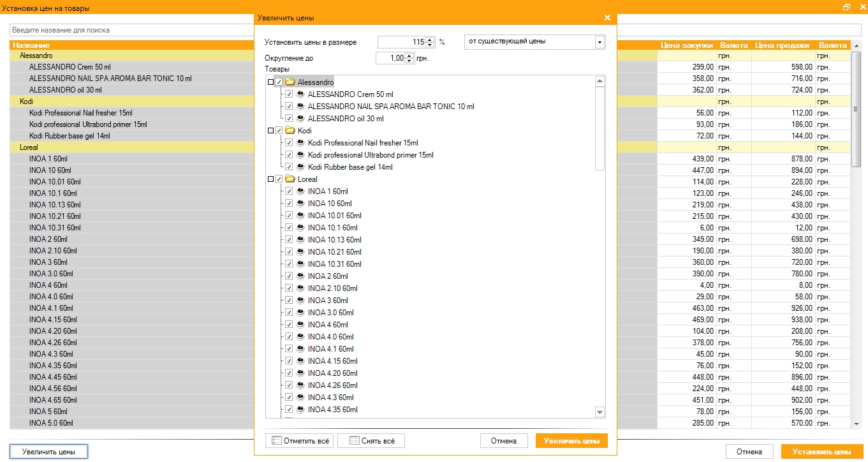Restore the Установка цен на товары window

tap(846, 7)
